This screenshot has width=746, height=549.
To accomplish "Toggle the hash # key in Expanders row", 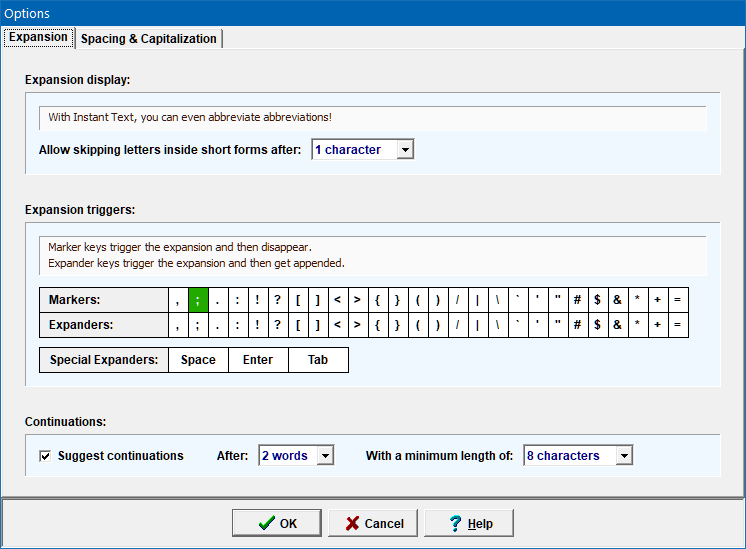I will click(578, 325).
